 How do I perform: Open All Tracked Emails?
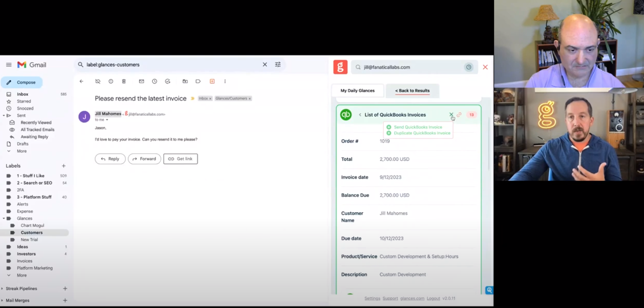(x=37, y=130)
